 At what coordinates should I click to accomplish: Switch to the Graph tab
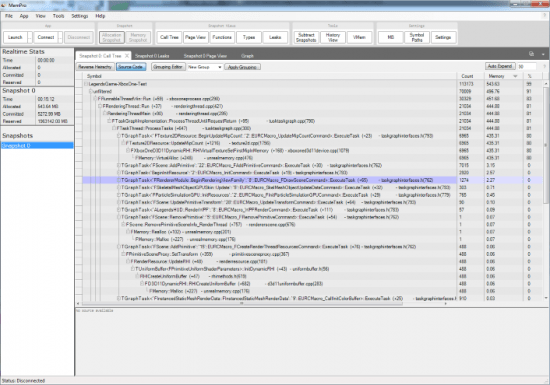(x=247, y=56)
